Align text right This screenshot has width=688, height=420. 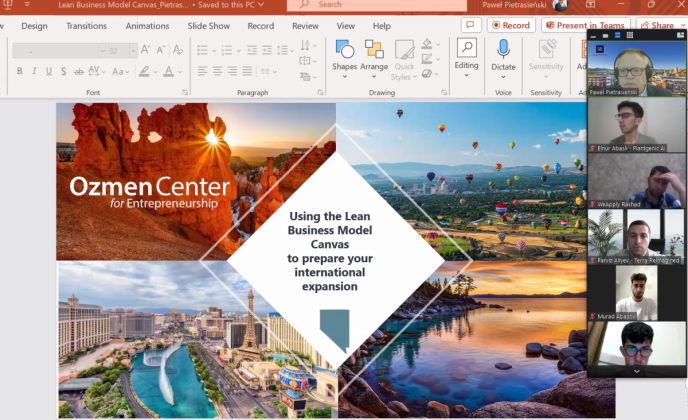point(232,71)
